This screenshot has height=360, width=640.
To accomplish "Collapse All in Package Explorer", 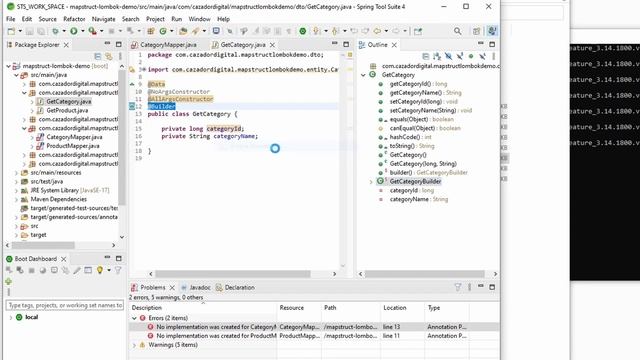I will pos(98,56).
